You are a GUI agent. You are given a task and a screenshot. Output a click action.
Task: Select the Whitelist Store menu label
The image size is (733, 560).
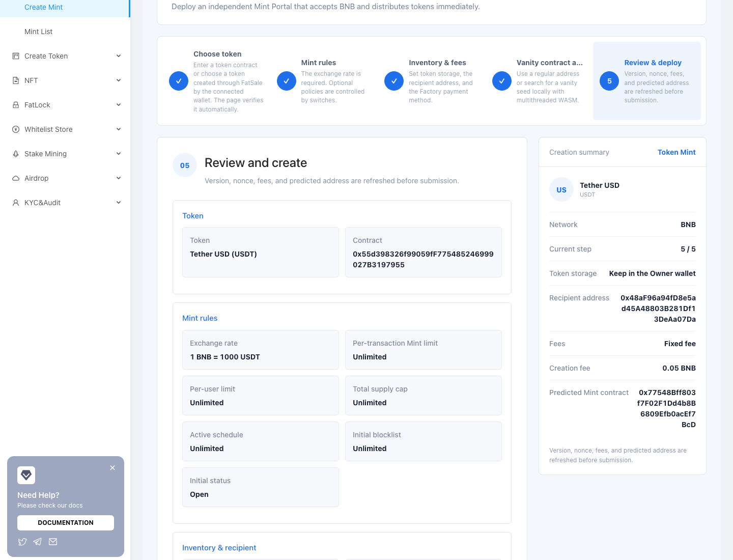click(48, 129)
